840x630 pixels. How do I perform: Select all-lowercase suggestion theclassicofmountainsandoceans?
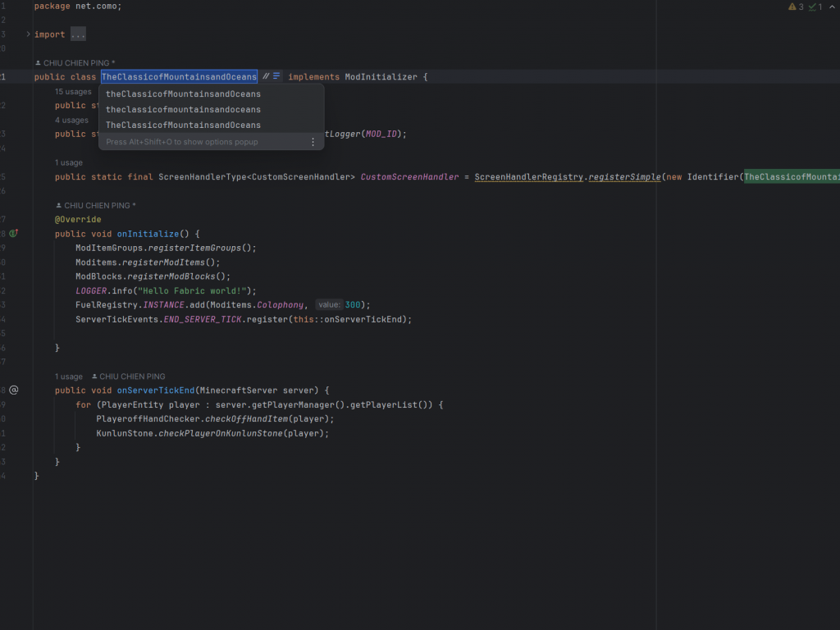tap(183, 109)
